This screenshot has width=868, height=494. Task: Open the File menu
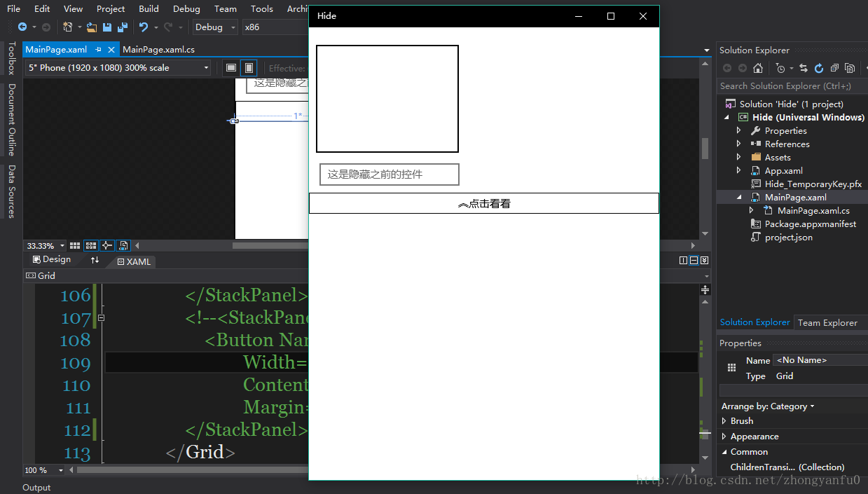(x=13, y=9)
